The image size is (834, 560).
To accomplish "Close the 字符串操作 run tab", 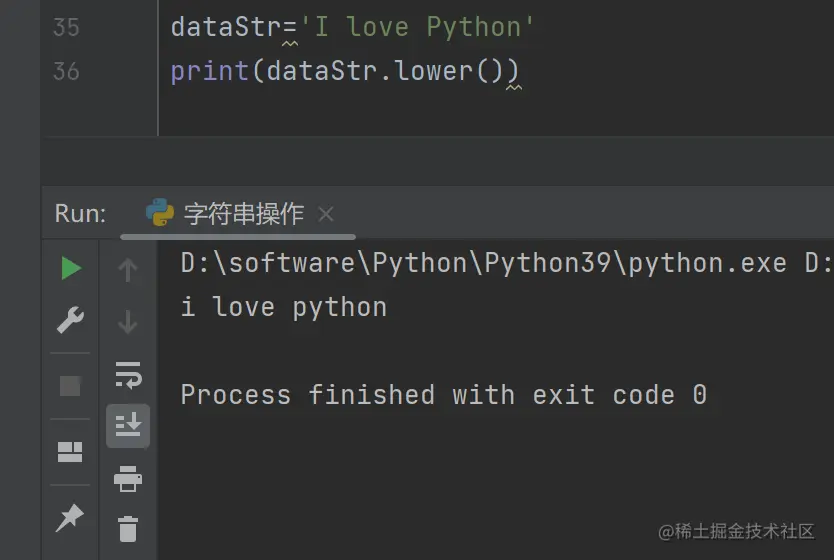I will pos(325,214).
